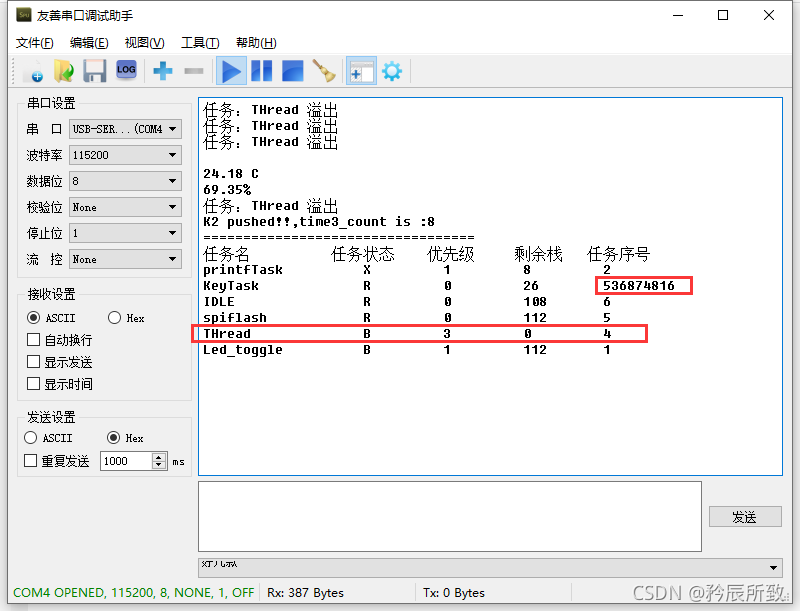Click the 1000 ms interval input field

tap(127, 461)
